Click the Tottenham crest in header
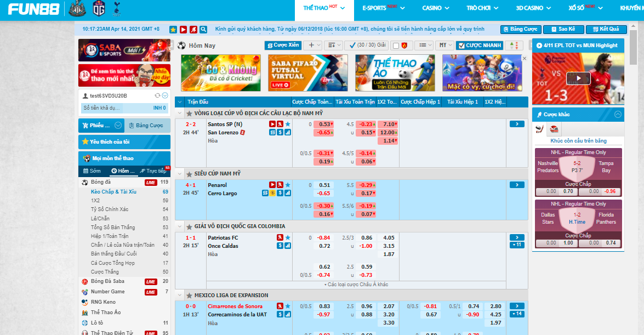The height and width of the screenshot is (335, 644). (117, 9)
